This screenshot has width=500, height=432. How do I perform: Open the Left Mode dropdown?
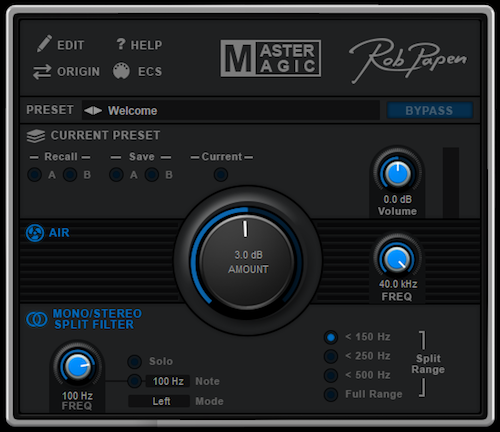(159, 401)
